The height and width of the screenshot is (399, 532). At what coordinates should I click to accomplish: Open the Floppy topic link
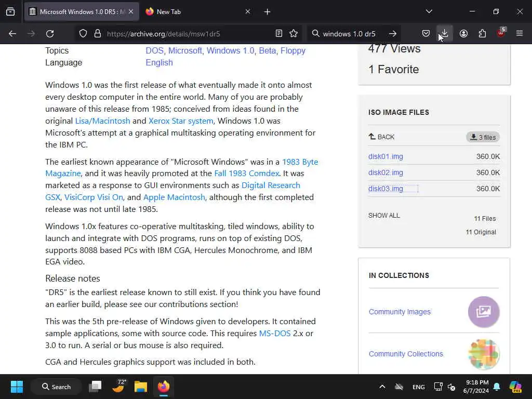293,50
